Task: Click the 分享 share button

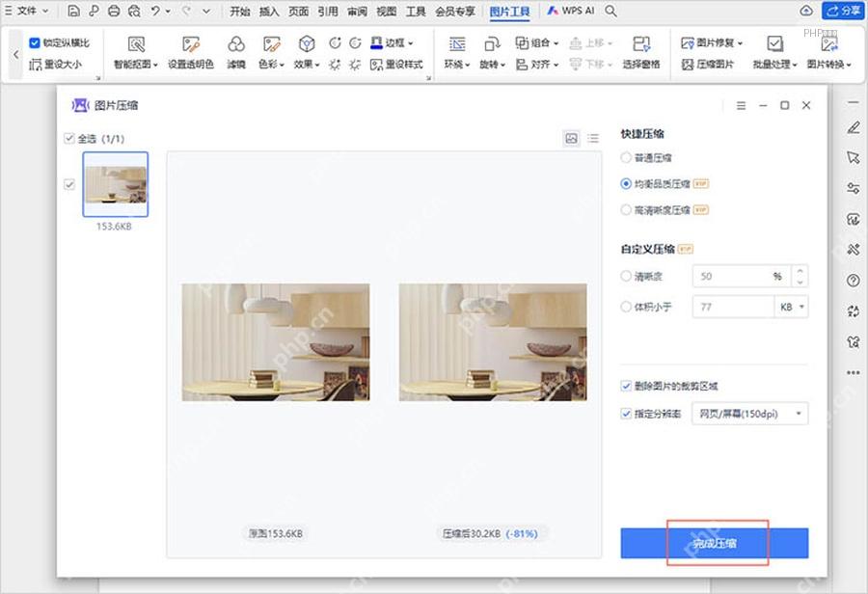Action: (x=844, y=11)
